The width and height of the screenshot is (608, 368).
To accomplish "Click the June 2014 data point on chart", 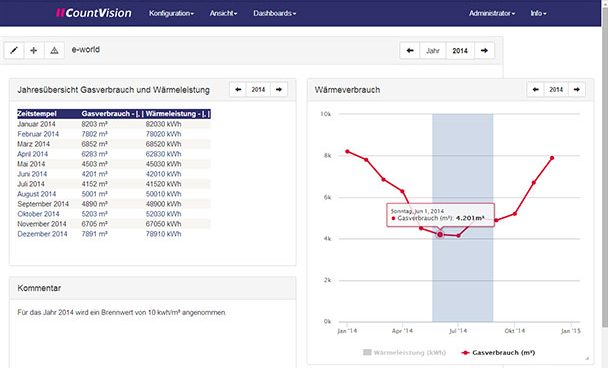I will tap(440, 235).
